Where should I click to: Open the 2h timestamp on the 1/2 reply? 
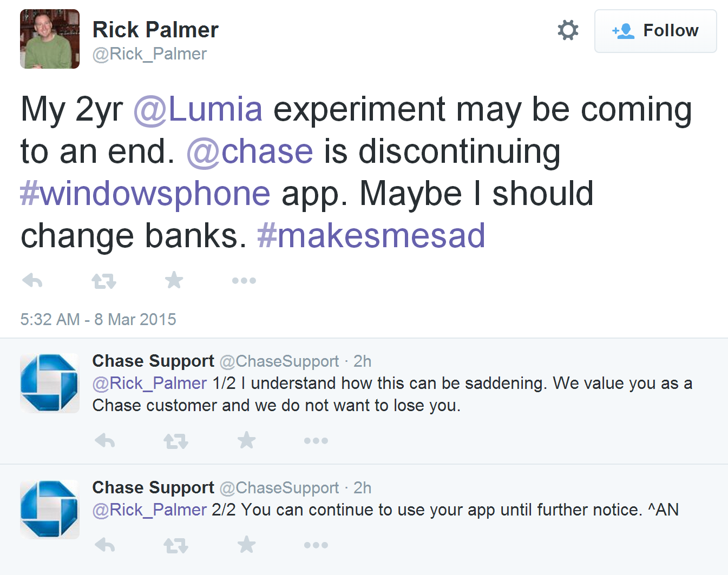tap(362, 361)
